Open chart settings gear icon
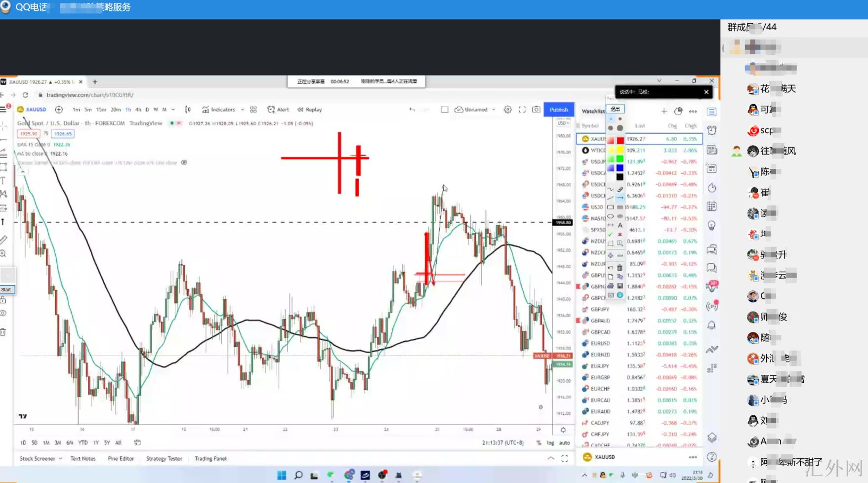 tap(507, 110)
